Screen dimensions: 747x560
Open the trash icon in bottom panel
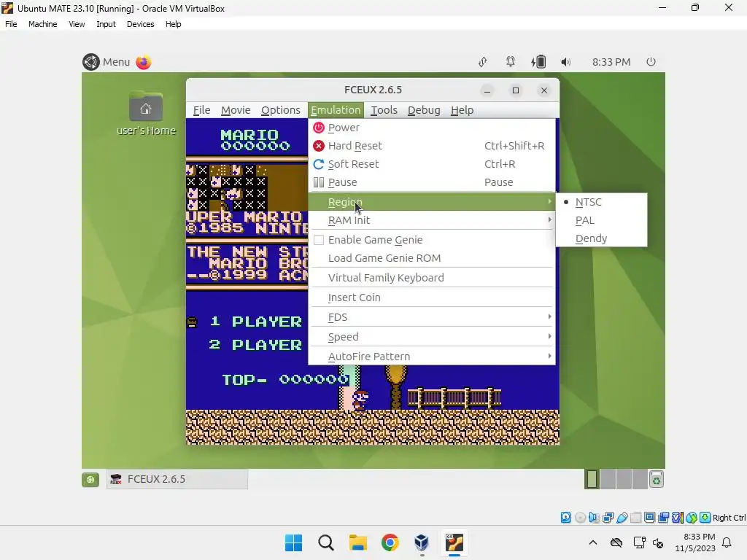(657, 480)
